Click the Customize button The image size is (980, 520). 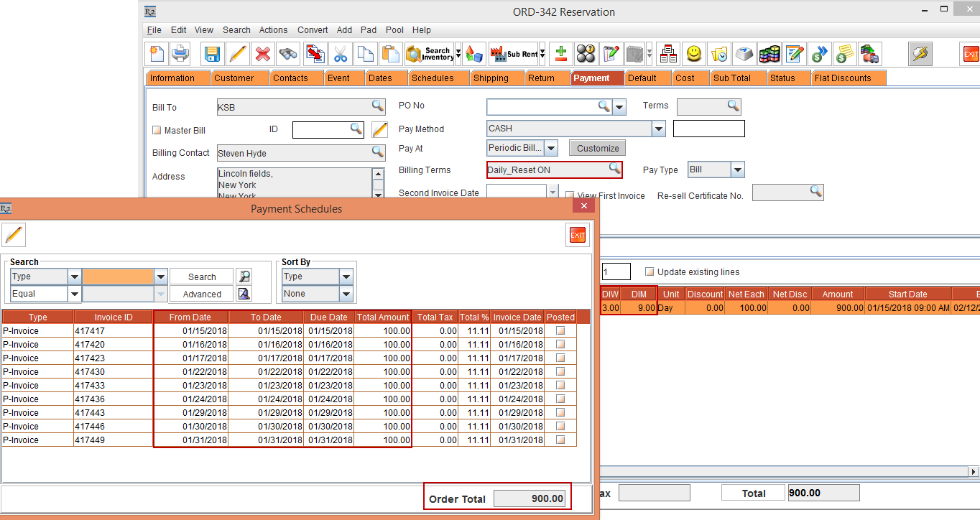click(x=598, y=148)
